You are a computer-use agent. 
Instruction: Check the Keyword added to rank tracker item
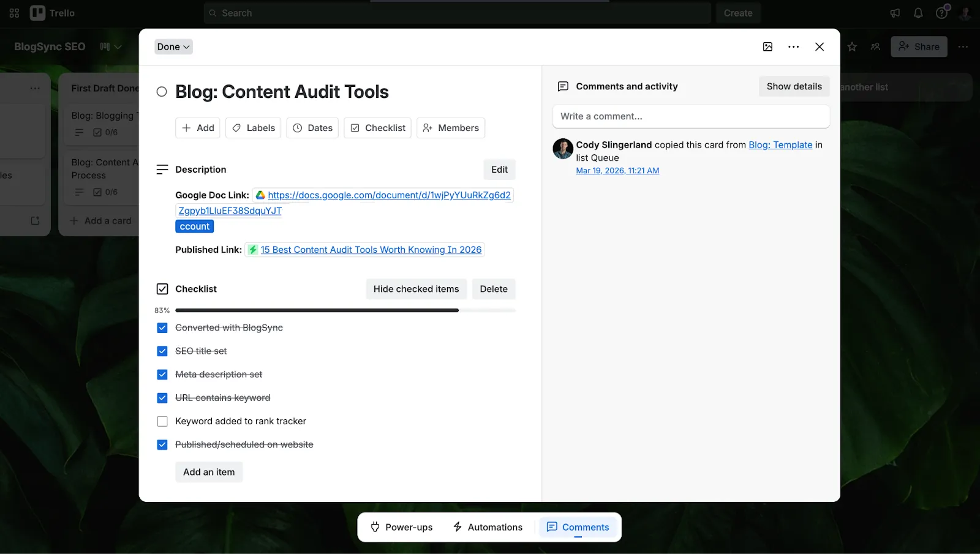(x=162, y=421)
